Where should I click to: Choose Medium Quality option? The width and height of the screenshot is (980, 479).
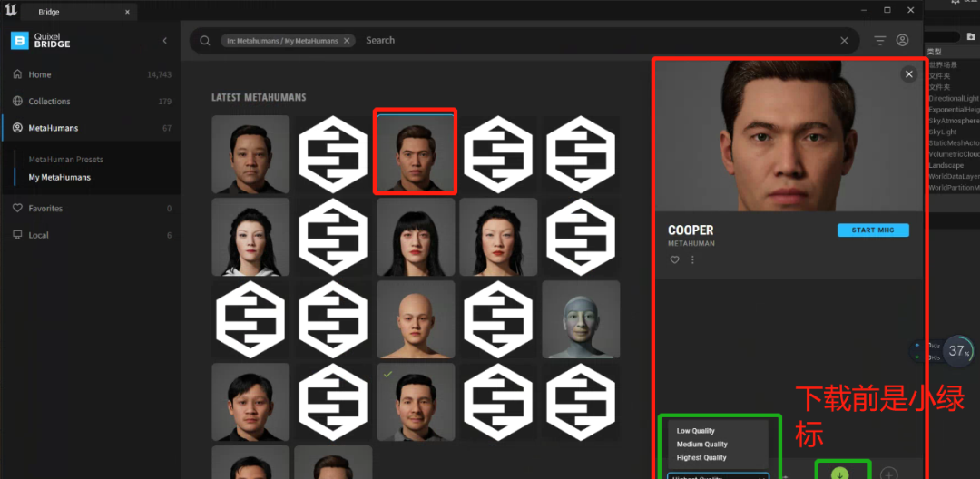coord(701,444)
